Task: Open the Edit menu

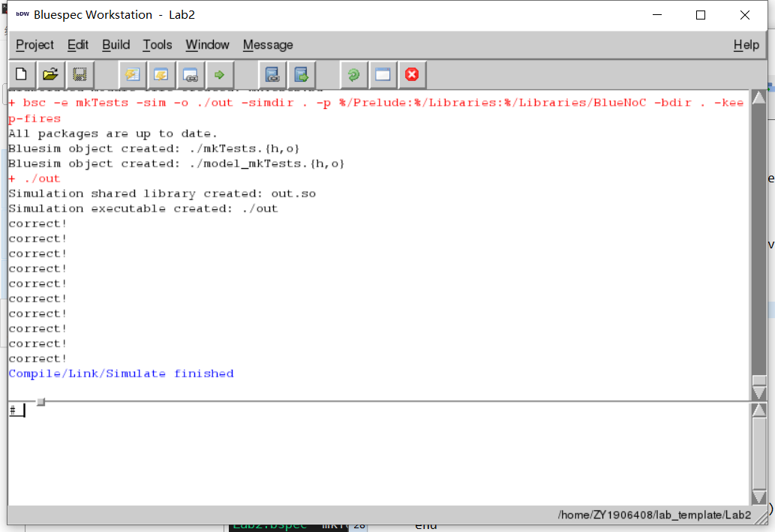Action: coord(77,45)
